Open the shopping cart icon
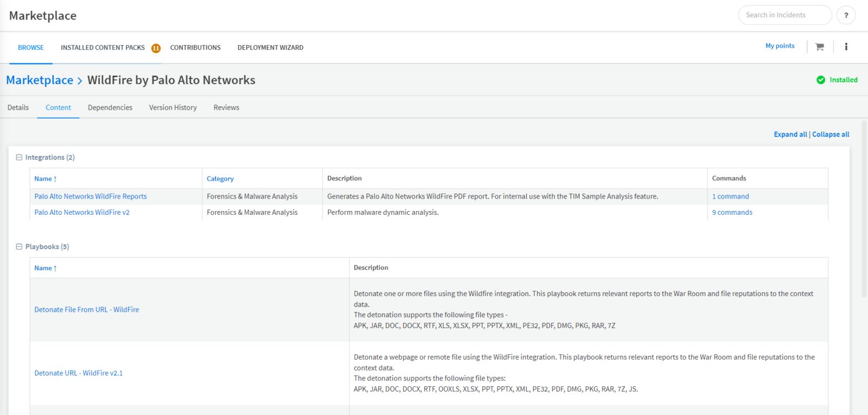The width and height of the screenshot is (868, 415). pos(820,47)
